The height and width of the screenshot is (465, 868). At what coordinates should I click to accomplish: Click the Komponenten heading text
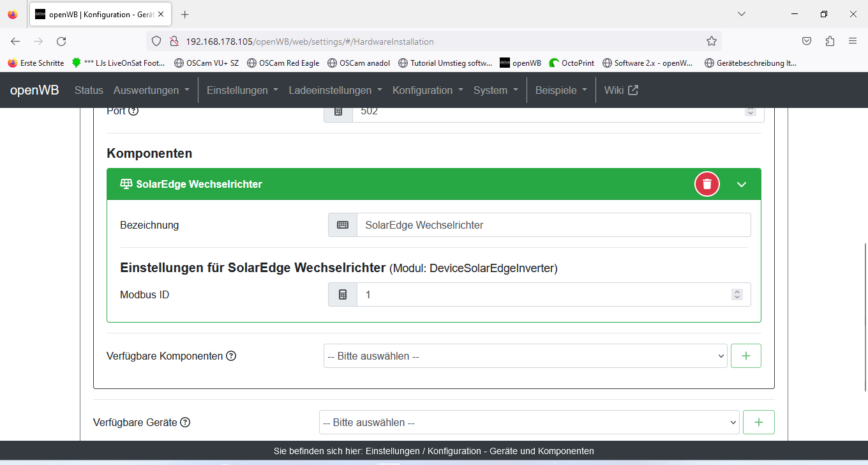click(149, 153)
